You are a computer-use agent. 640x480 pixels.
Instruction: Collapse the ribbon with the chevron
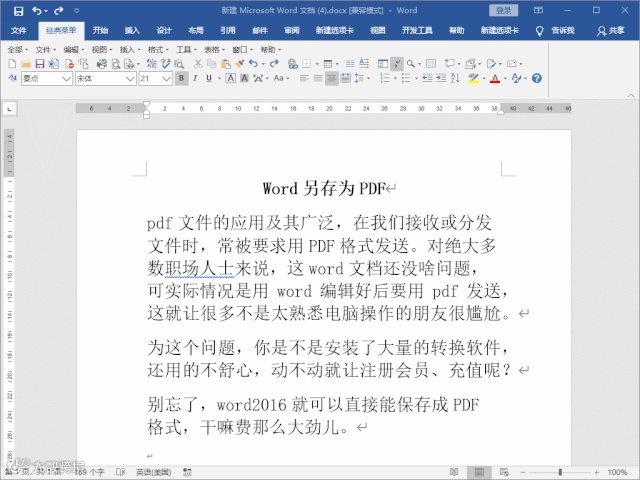pos(631,95)
